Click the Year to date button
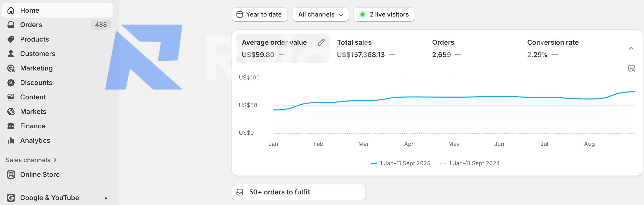 click(259, 14)
